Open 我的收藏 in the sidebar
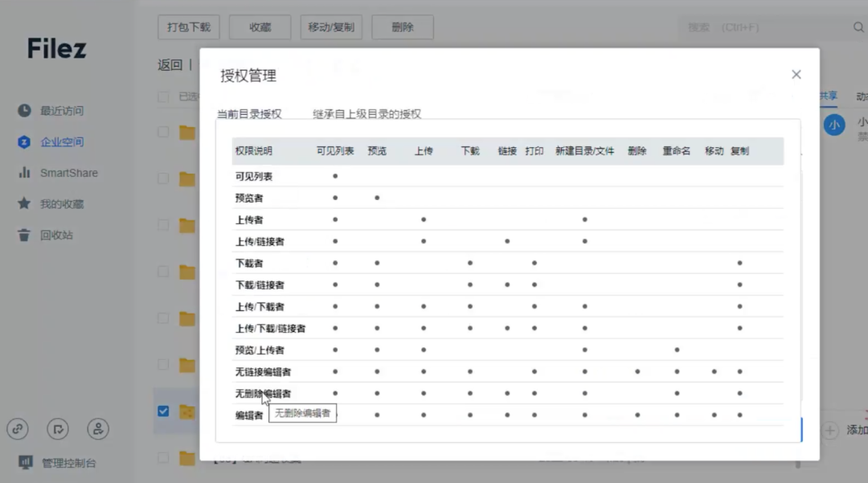The height and width of the screenshot is (483, 868). point(61,204)
